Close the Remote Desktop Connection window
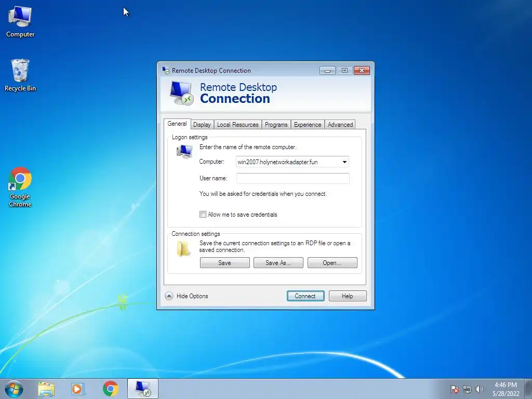This screenshot has width=532, height=399. (362, 71)
